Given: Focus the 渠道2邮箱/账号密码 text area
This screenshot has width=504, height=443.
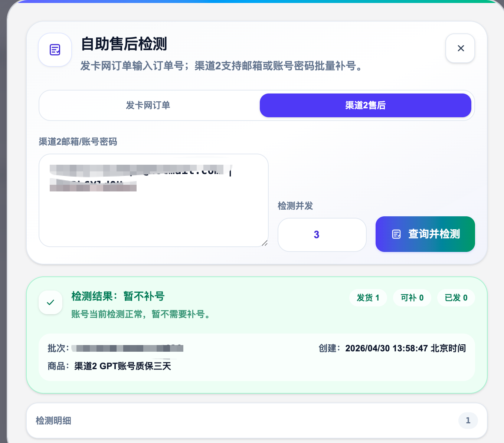Looking at the screenshot, I should 154,200.
